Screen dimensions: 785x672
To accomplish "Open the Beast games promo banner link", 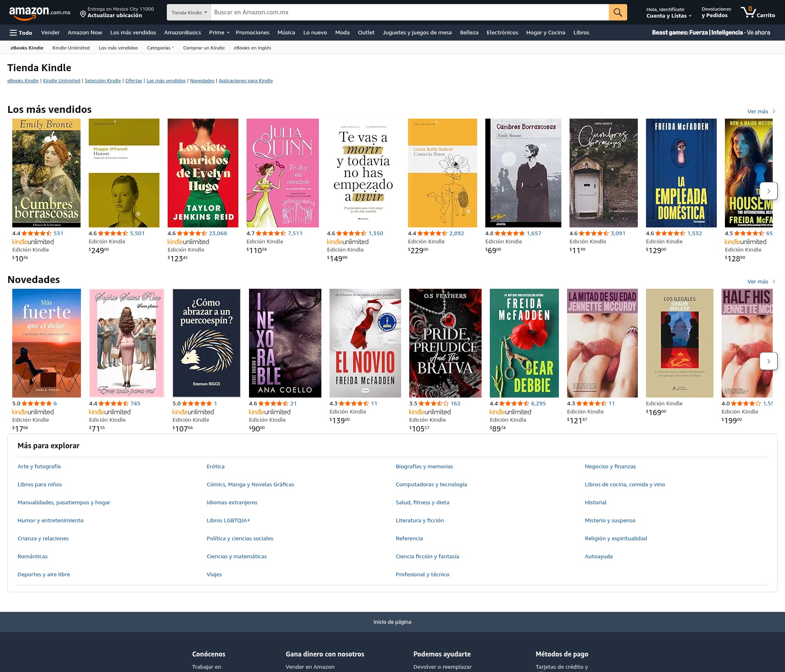I will (x=711, y=33).
